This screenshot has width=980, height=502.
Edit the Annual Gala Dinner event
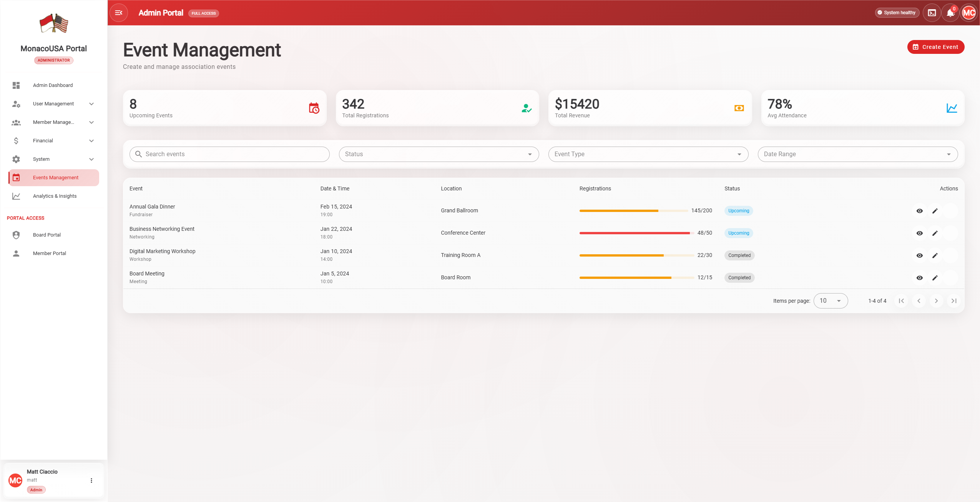click(935, 211)
